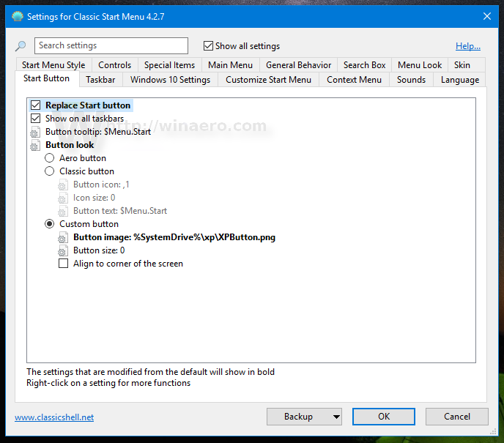Click the Cancel button
This screenshot has height=443, width=504.
pos(457,417)
